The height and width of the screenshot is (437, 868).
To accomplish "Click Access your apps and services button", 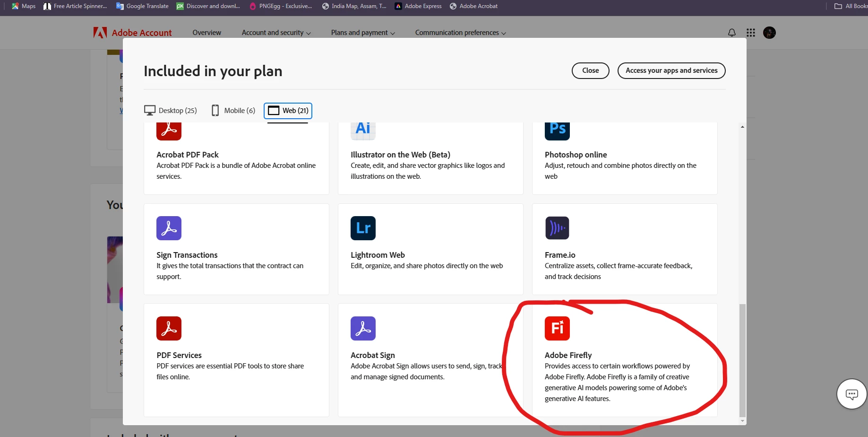I will pyautogui.click(x=671, y=70).
